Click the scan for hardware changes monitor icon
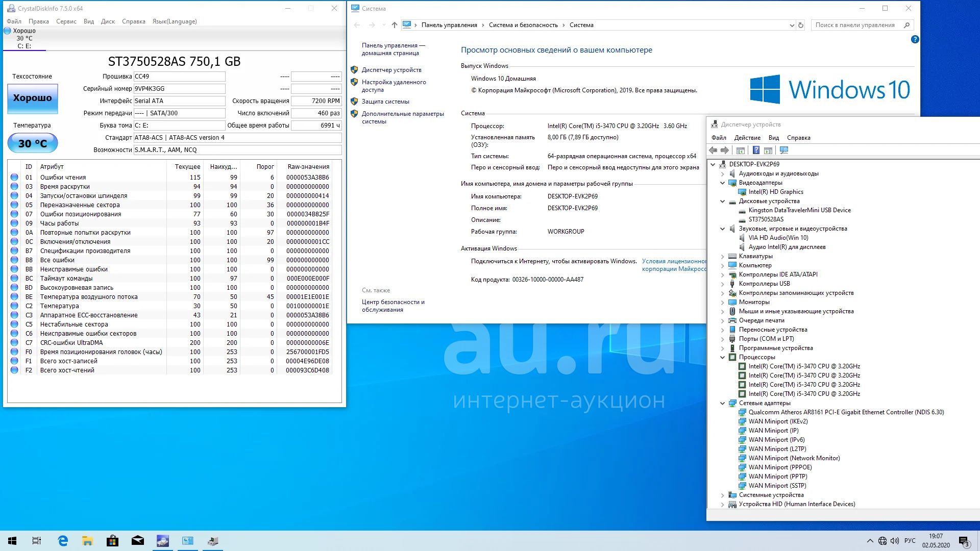Screen dimensions: 980x551 coord(784,150)
